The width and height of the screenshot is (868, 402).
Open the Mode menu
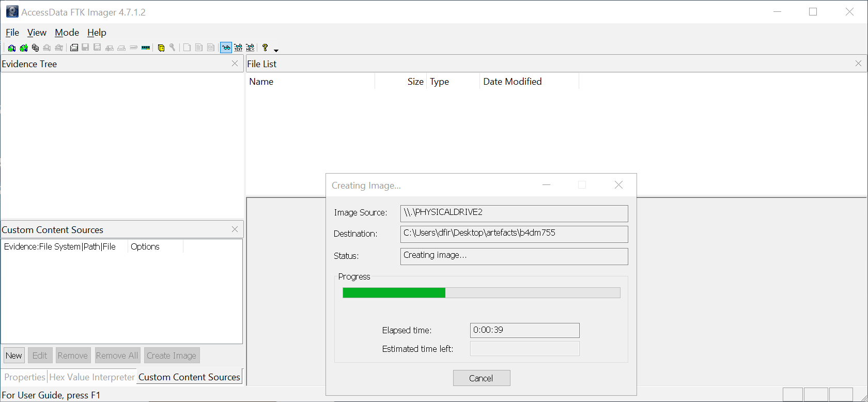(67, 33)
